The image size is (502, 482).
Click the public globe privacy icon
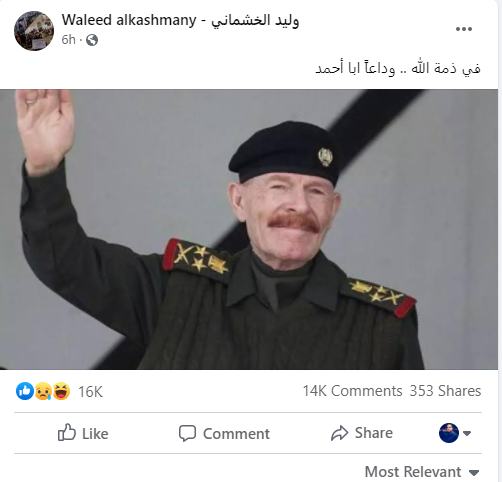pyautogui.click(x=92, y=40)
